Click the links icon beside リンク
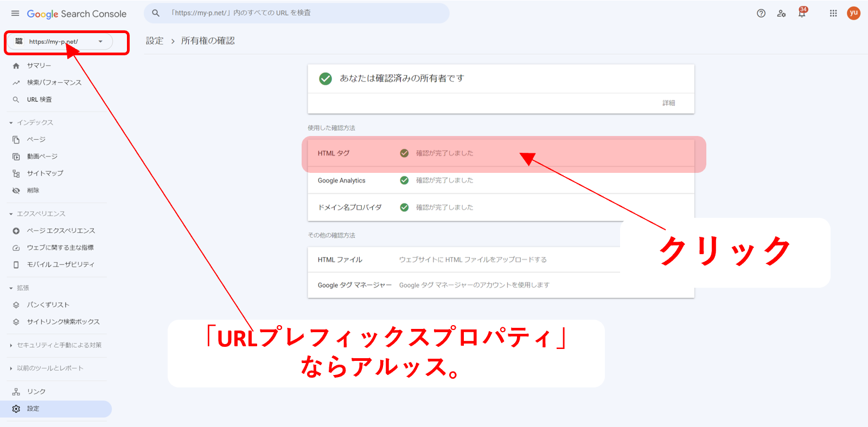The width and height of the screenshot is (868, 427). [x=16, y=392]
